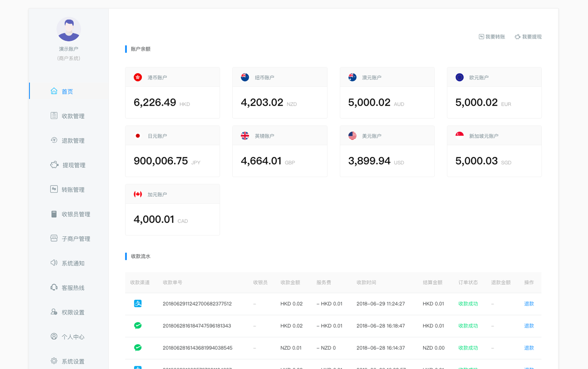
Task: Click Alipay icon in first transaction row
Action: coord(138,303)
